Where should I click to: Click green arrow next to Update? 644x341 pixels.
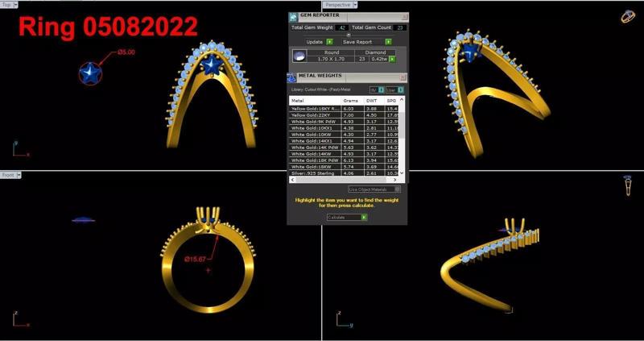point(329,42)
